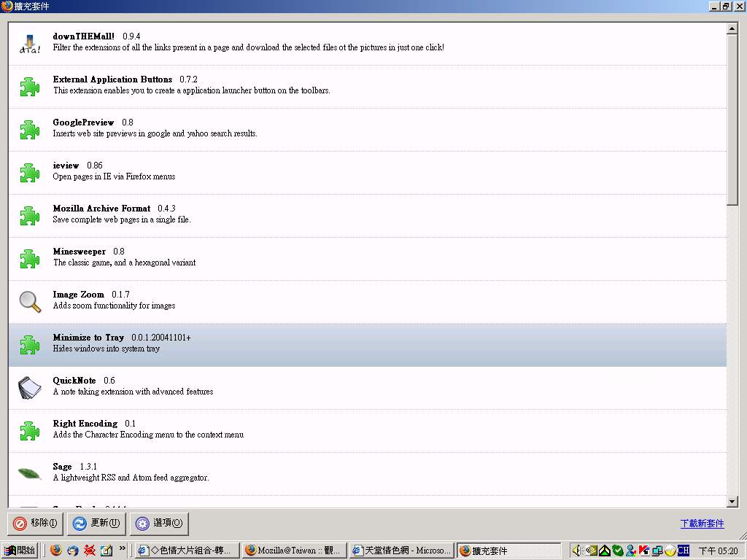Open the volume speaker tray icon
Viewport: 747px width, 560px height.
[577, 551]
